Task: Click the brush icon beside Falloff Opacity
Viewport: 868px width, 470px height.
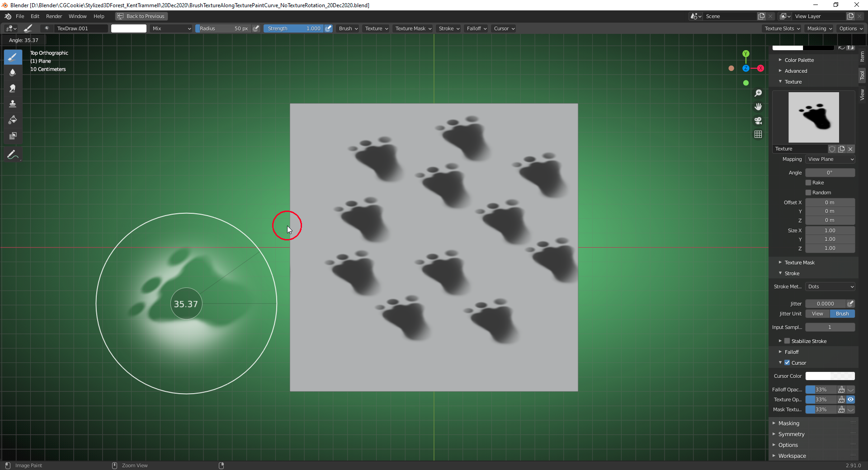Action: (x=841, y=390)
